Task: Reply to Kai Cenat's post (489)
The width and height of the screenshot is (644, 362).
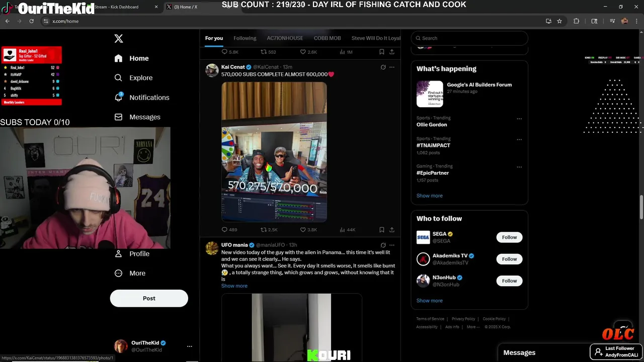Action: pyautogui.click(x=229, y=230)
